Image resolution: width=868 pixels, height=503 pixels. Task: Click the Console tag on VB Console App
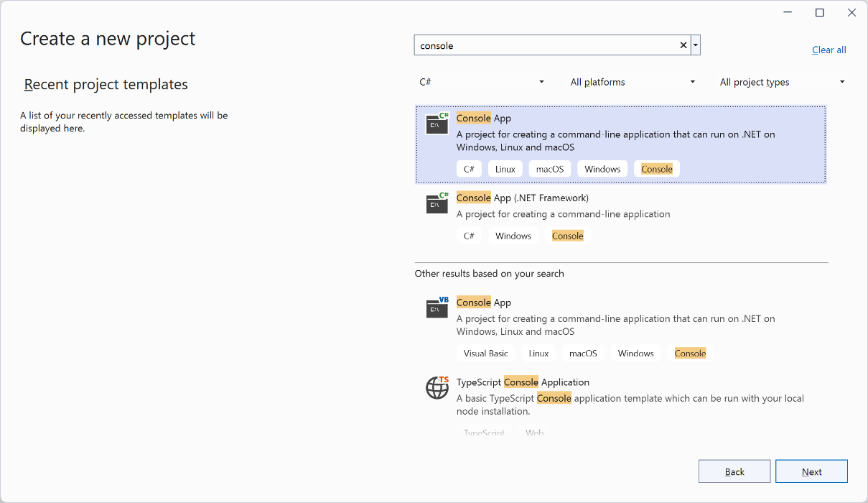coord(690,353)
